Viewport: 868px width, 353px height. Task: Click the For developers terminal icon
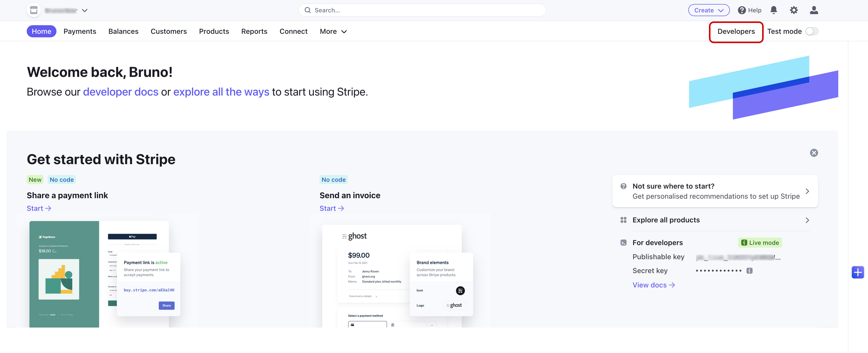(623, 243)
